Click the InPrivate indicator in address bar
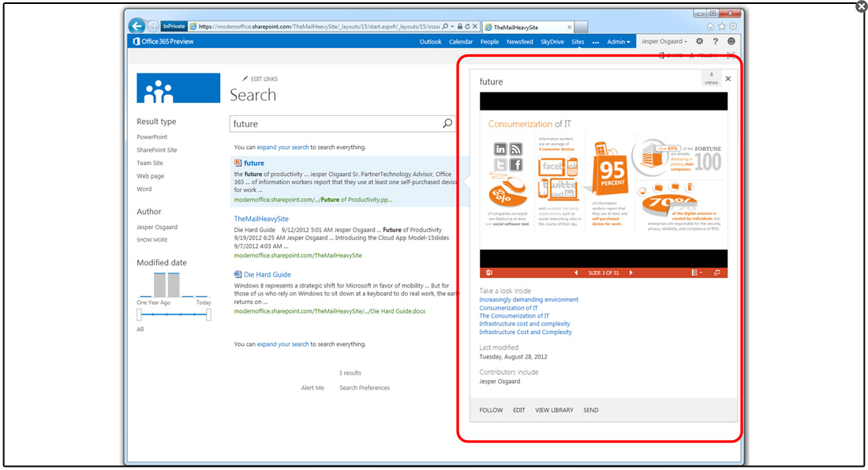Image resolution: width=868 pixels, height=470 pixels. click(174, 26)
